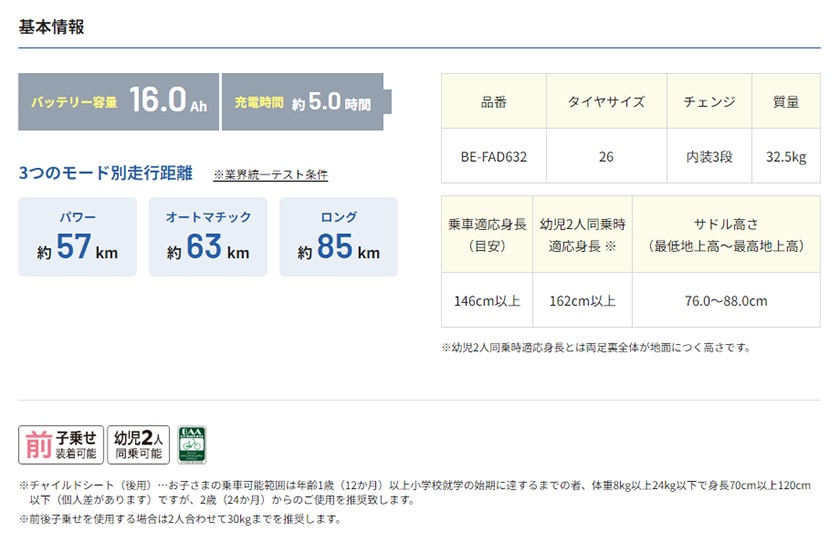Select the ロング mode 85 km card
840x543 pixels.
pyautogui.click(x=339, y=237)
